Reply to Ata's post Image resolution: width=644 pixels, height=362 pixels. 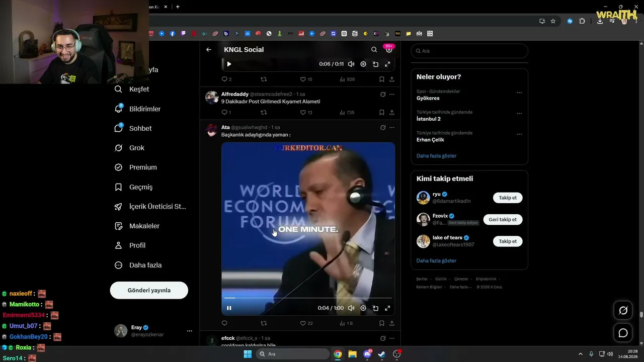point(224,323)
